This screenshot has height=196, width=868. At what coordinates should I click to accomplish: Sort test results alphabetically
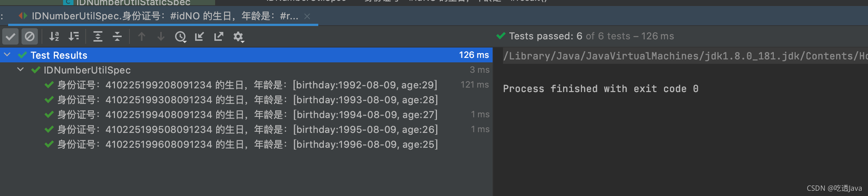coord(54,36)
